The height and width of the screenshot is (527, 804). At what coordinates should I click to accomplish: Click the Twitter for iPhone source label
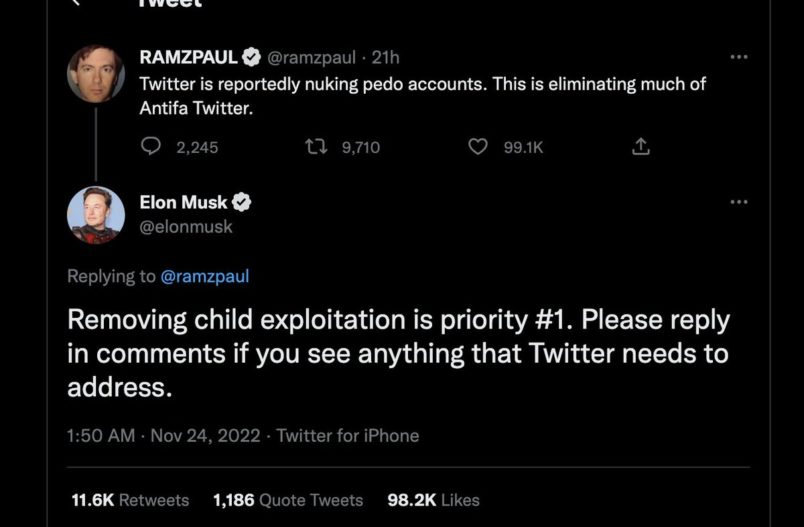pos(348,435)
